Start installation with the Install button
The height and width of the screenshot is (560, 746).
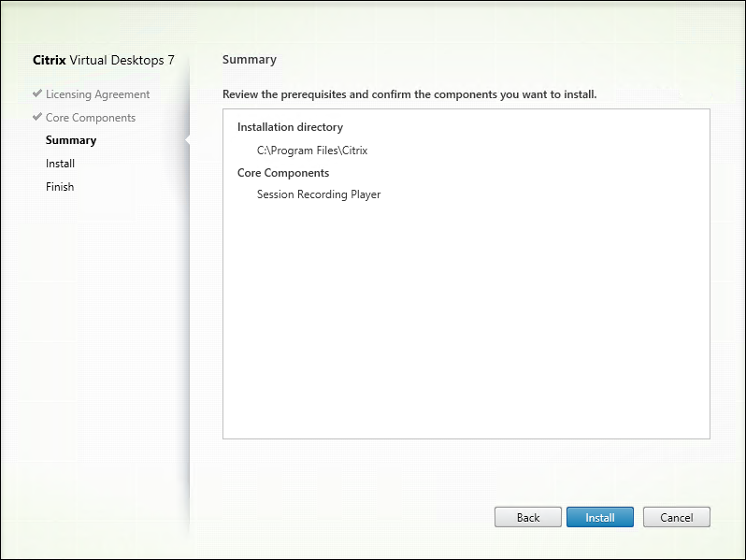pos(599,517)
